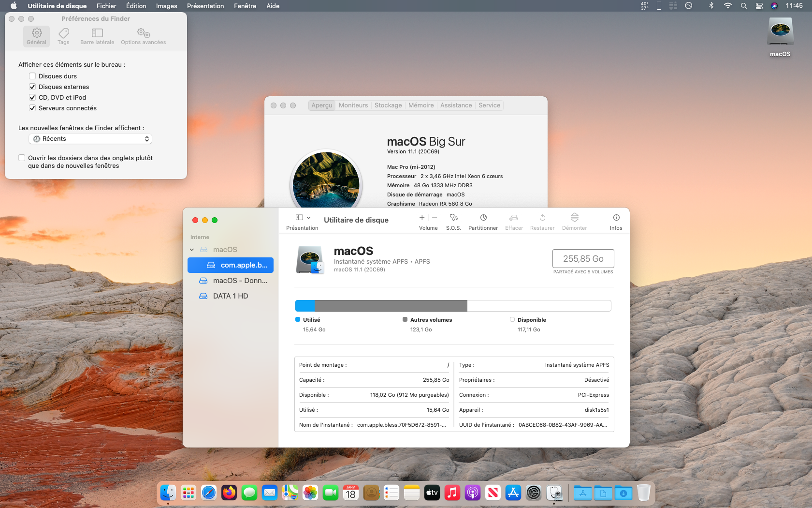Uncheck the Disques externes checkbox

point(32,87)
